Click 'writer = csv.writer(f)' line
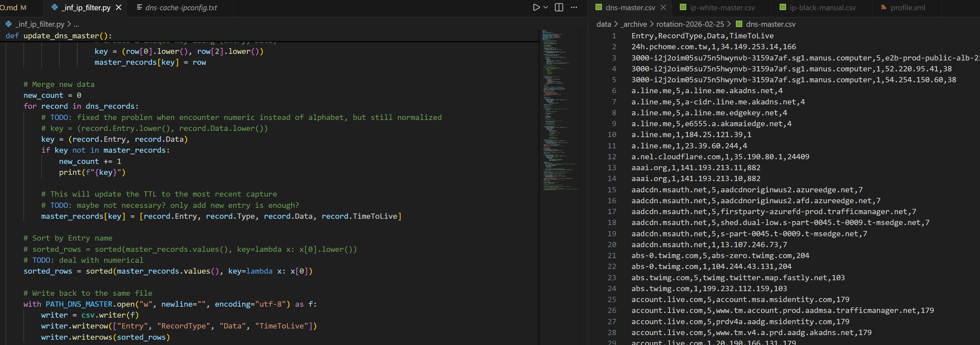 pyautogui.click(x=90, y=315)
